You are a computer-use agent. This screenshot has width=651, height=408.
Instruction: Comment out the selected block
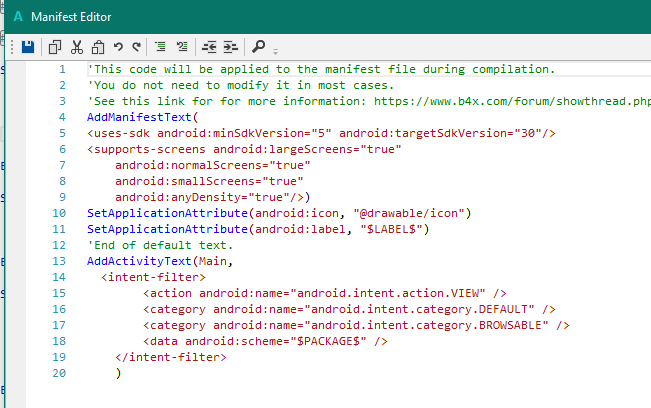(x=160, y=46)
